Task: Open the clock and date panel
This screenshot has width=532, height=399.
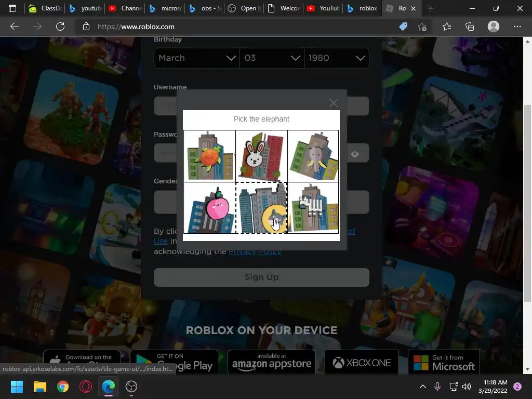Action: (493, 387)
